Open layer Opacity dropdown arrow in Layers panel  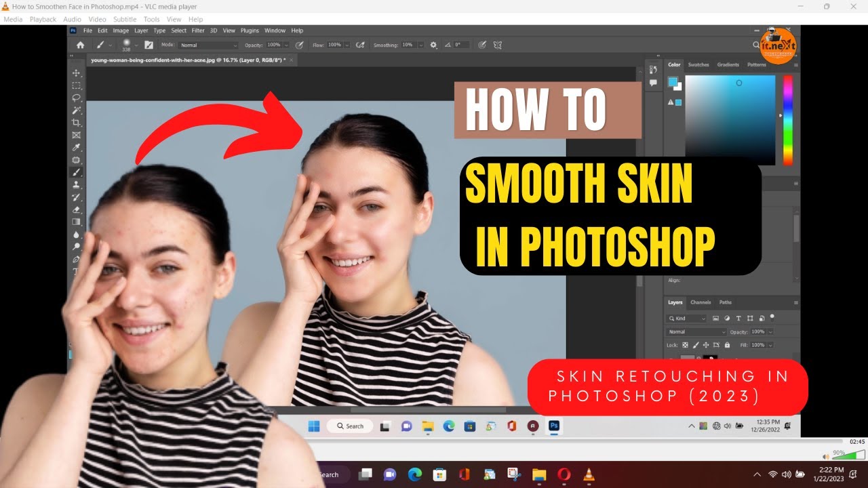click(770, 332)
